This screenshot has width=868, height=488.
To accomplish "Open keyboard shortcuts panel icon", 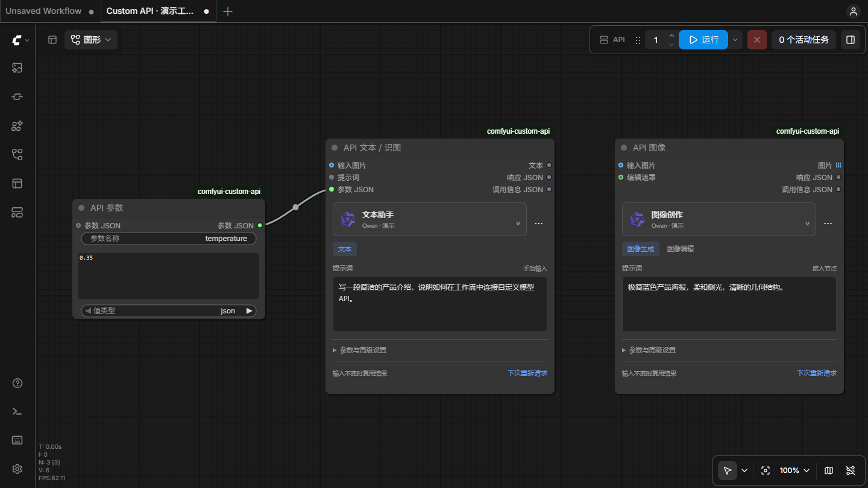I will pyautogui.click(x=17, y=440).
